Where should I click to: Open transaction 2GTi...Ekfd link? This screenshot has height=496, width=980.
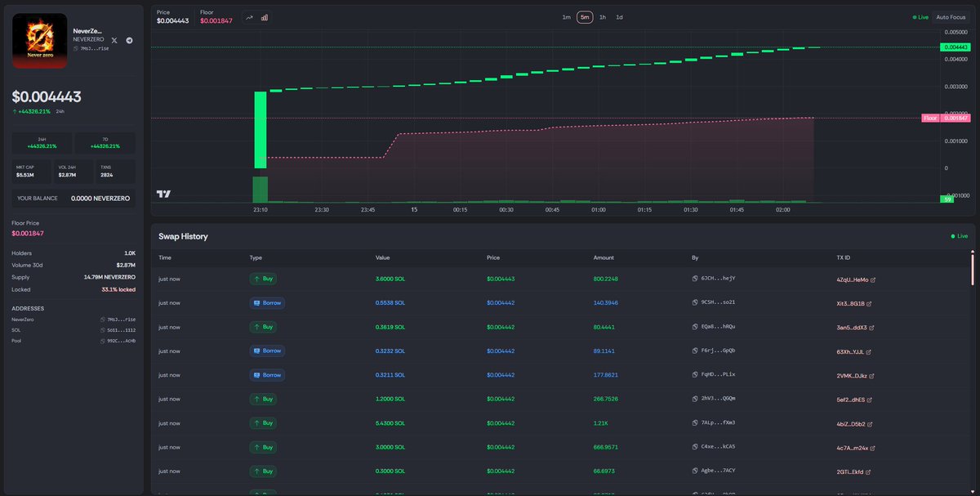click(x=853, y=471)
